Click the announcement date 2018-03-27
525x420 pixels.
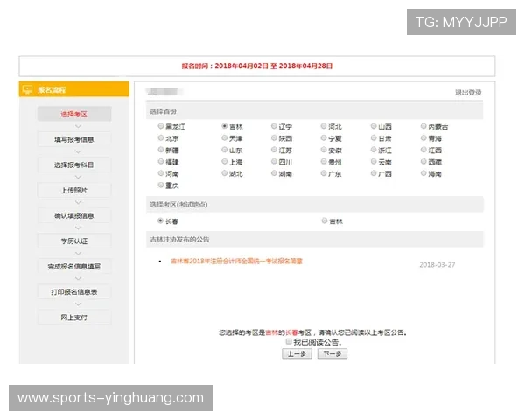(x=437, y=265)
